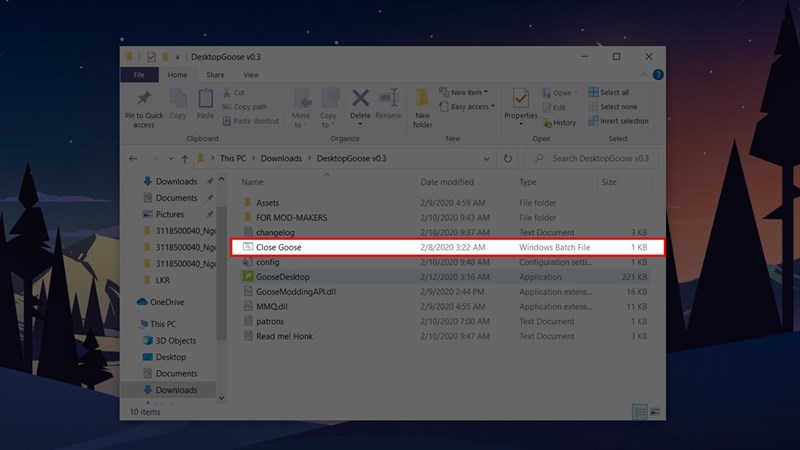Click the title bar properties checkmark icon
Image resolution: width=800 pixels, height=450 pixels.
(151, 57)
